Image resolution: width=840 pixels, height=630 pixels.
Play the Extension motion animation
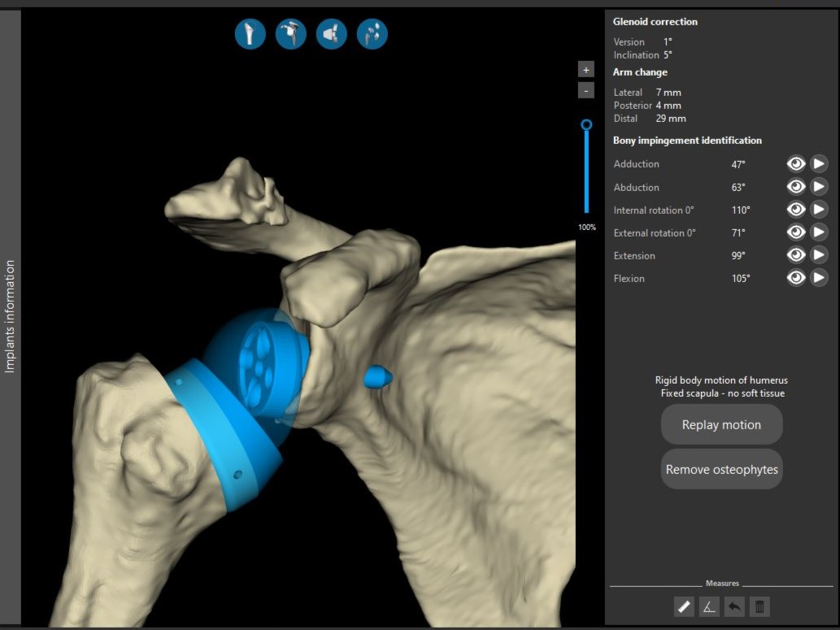click(819, 255)
